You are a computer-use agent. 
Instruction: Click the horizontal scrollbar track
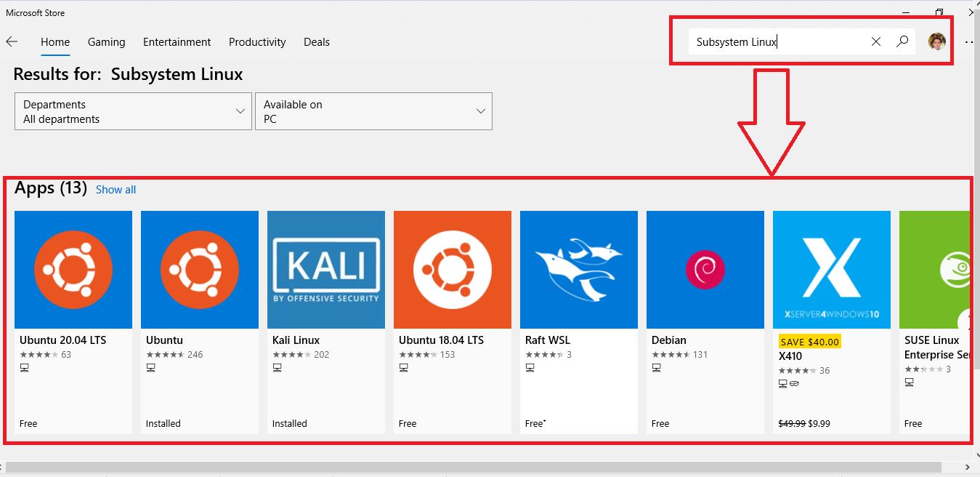point(472,467)
